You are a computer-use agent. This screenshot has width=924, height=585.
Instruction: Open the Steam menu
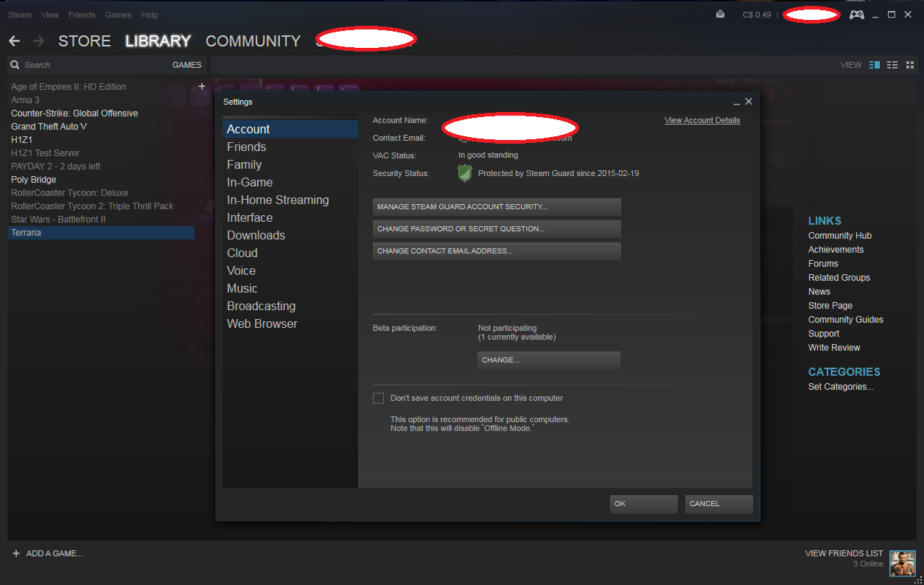point(20,15)
